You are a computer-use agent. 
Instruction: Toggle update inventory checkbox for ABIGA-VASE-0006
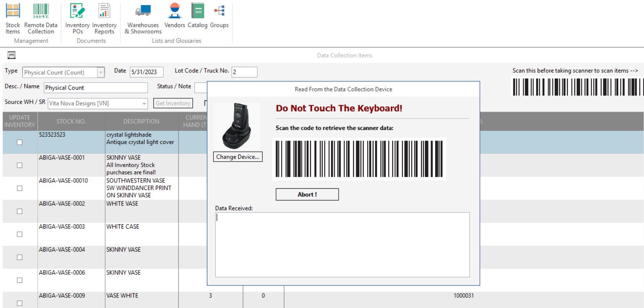point(20,280)
